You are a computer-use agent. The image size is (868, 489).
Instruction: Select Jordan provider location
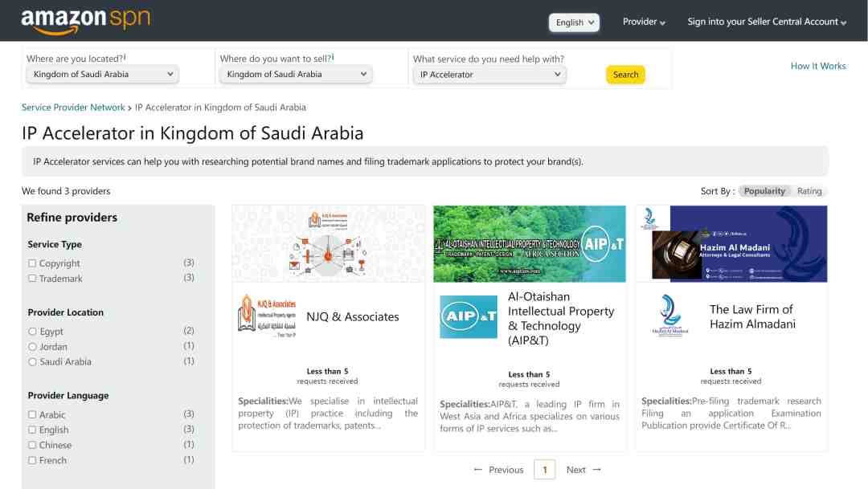click(32, 347)
